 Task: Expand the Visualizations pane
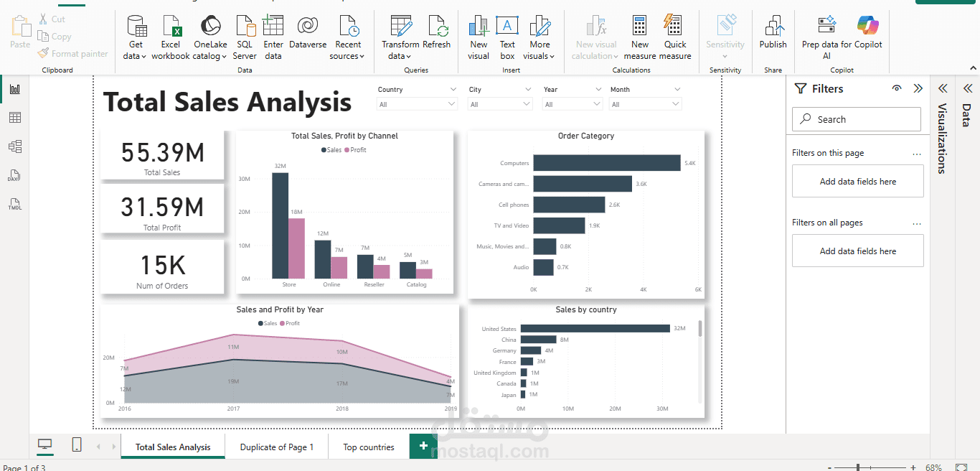click(943, 88)
